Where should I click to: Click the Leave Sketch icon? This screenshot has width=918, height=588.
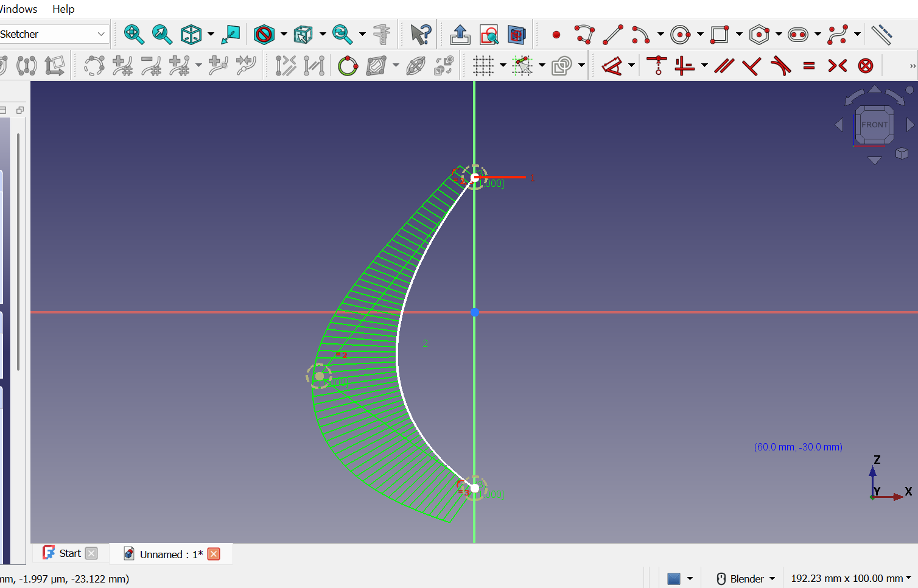pos(460,34)
